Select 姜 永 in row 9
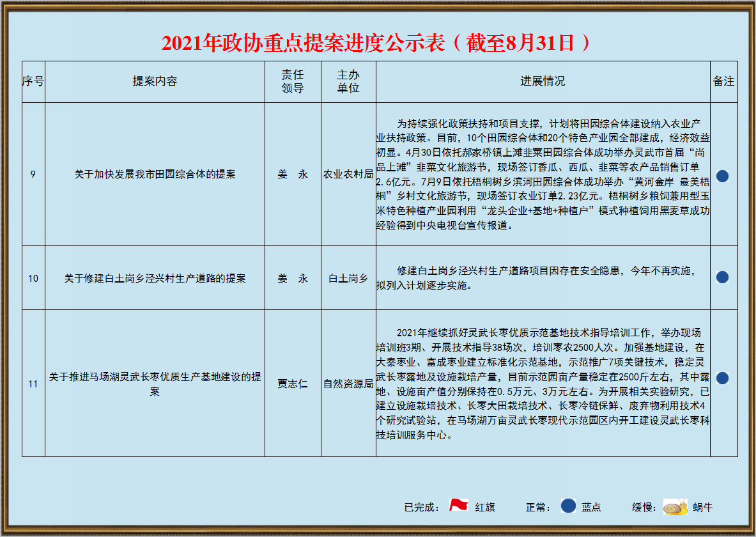Screen dimensions: 756x537 click(x=293, y=174)
